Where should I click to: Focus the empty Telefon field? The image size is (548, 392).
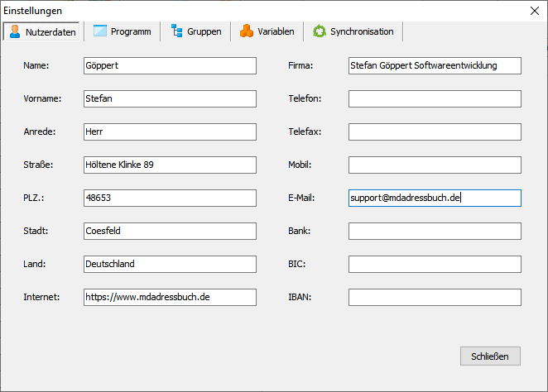(435, 98)
